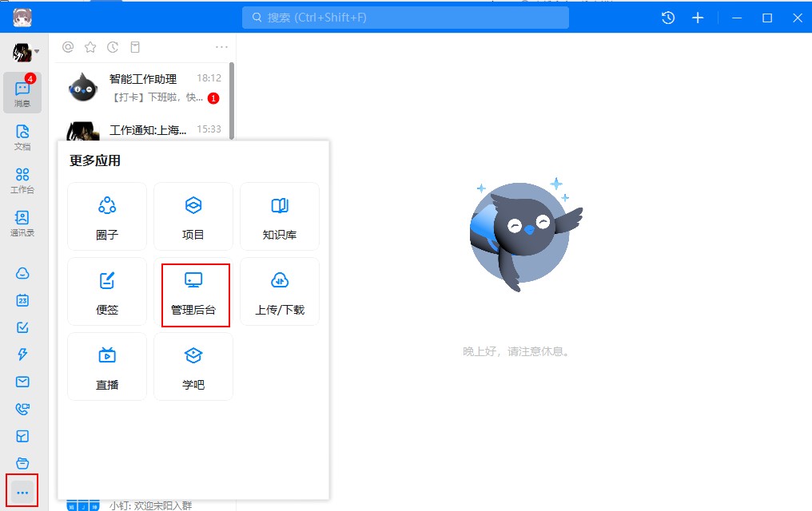Click the lightning DING icon in sidebar
812x511 pixels.
click(22, 355)
